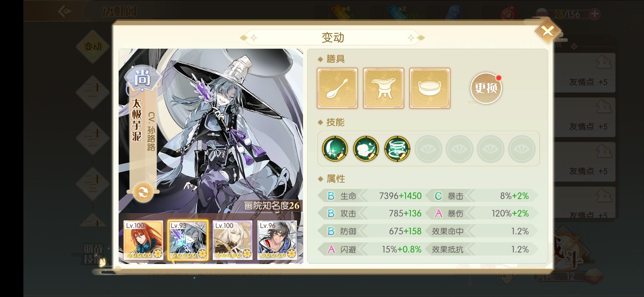The width and height of the screenshot is (644, 297).
Task: Click the 更换 replace utensils button
Action: (x=486, y=88)
